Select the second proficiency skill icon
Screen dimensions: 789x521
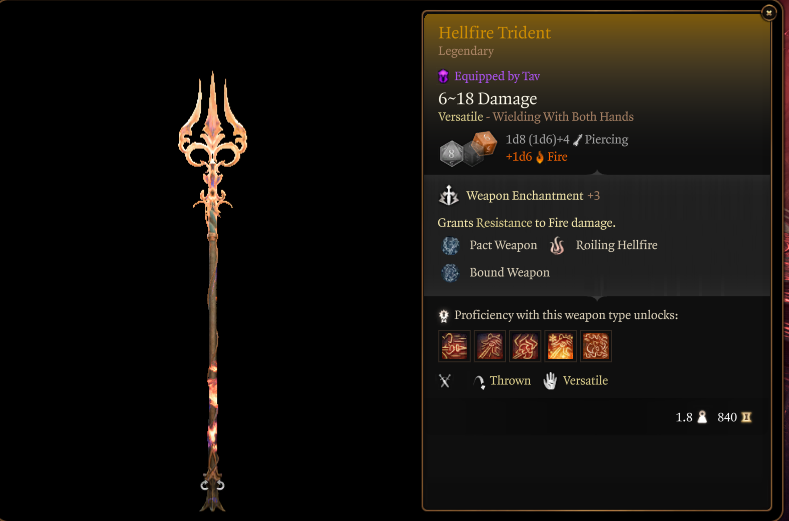(490, 346)
